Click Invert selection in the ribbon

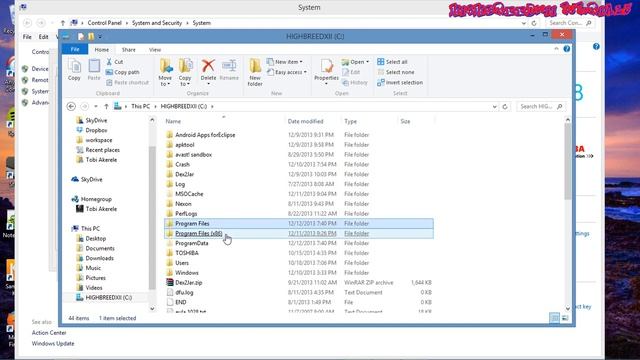click(400, 82)
